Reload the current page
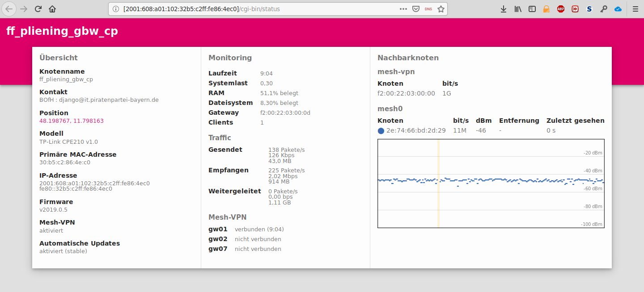The width and height of the screenshot is (644, 292). [38, 9]
